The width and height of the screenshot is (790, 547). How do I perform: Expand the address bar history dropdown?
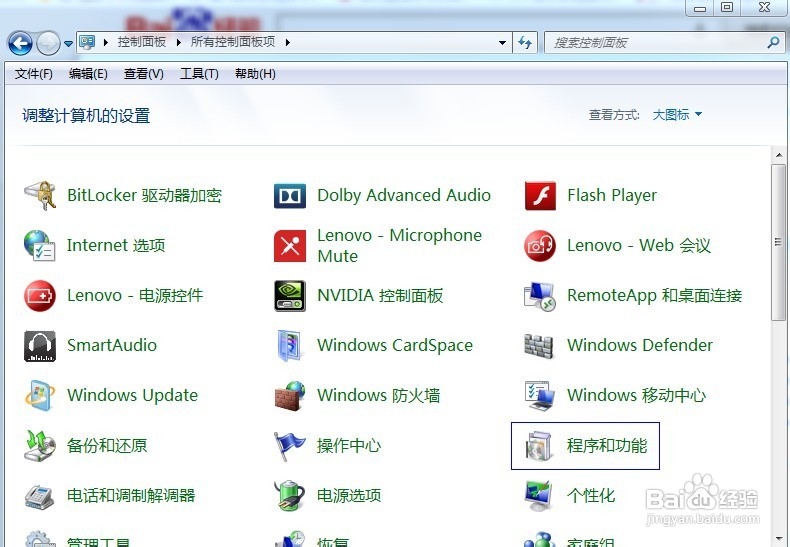(502, 43)
